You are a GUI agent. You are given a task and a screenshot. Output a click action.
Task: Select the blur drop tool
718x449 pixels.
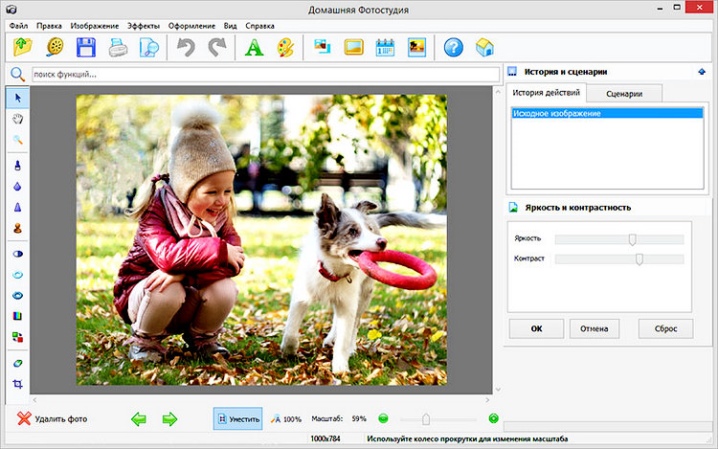(18, 186)
